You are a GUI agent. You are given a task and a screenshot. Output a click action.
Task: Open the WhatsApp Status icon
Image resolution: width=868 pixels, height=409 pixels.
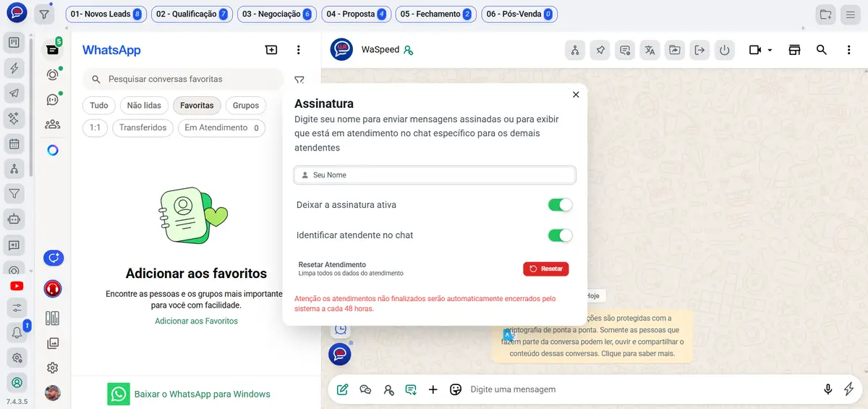tap(52, 75)
